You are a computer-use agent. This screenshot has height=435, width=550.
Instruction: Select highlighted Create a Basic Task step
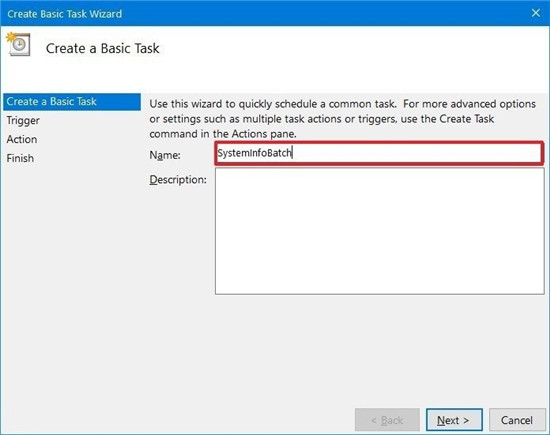tap(72, 102)
